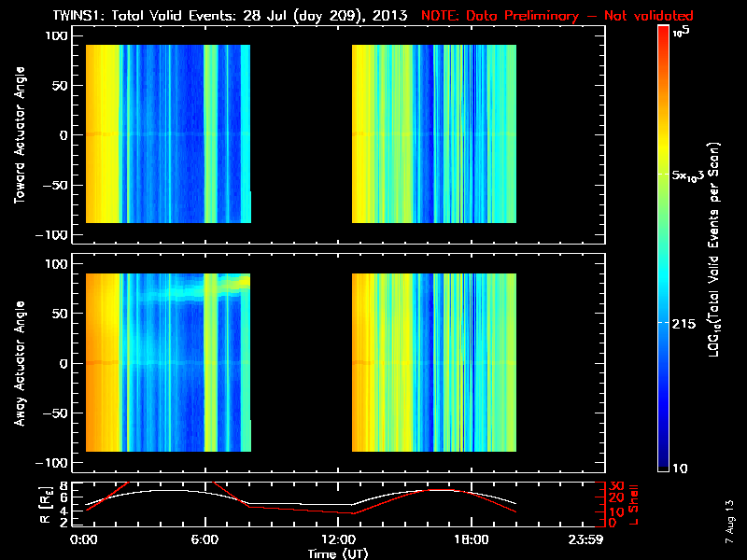Click the '100' tick of the Away panel
This screenshot has height=560, width=747.
(57, 264)
